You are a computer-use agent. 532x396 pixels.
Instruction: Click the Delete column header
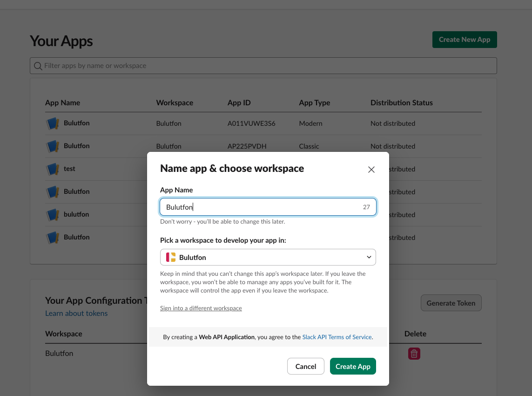415,334
